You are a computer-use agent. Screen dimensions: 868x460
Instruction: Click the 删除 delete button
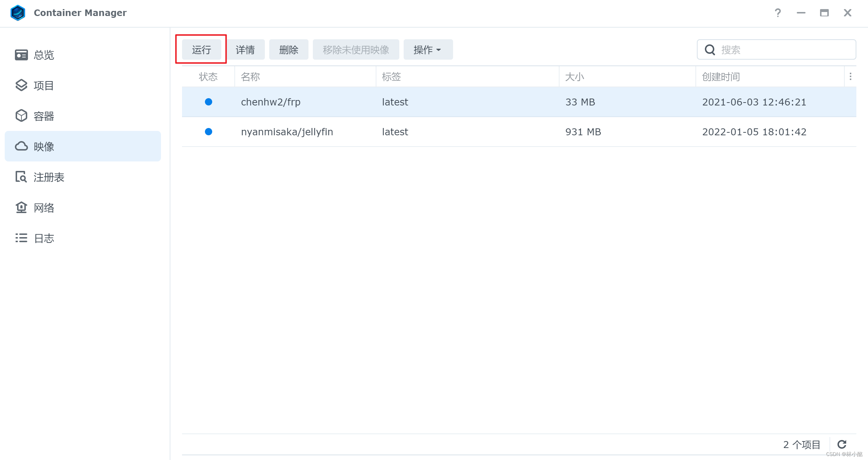point(289,49)
